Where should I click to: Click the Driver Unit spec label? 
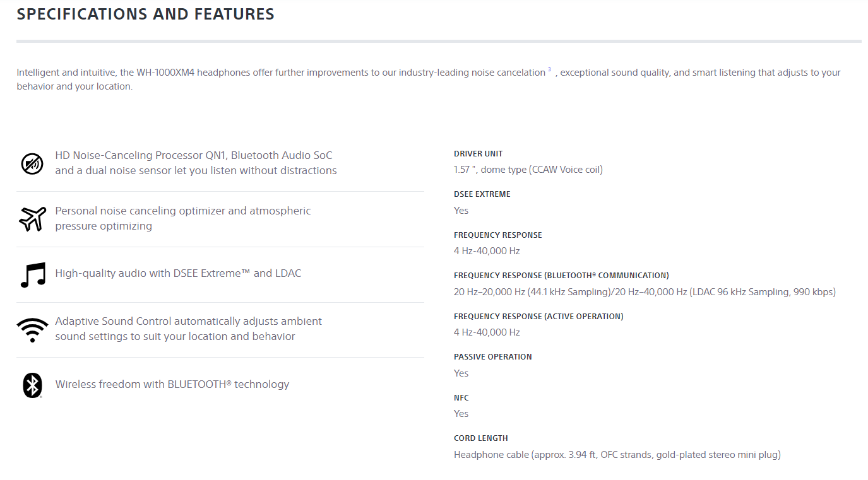click(x=478, y=154)
